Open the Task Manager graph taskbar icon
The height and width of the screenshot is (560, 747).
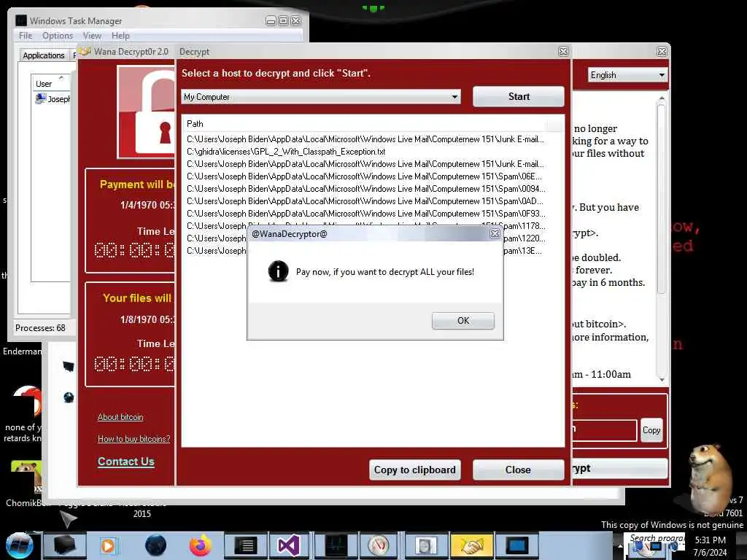(336, 545)
